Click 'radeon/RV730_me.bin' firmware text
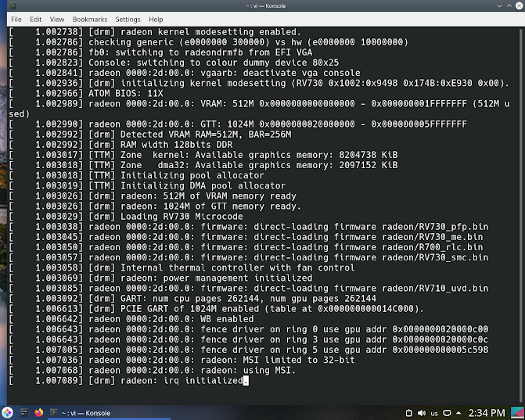This screenshot has width=525, height=420. [432, 237]
